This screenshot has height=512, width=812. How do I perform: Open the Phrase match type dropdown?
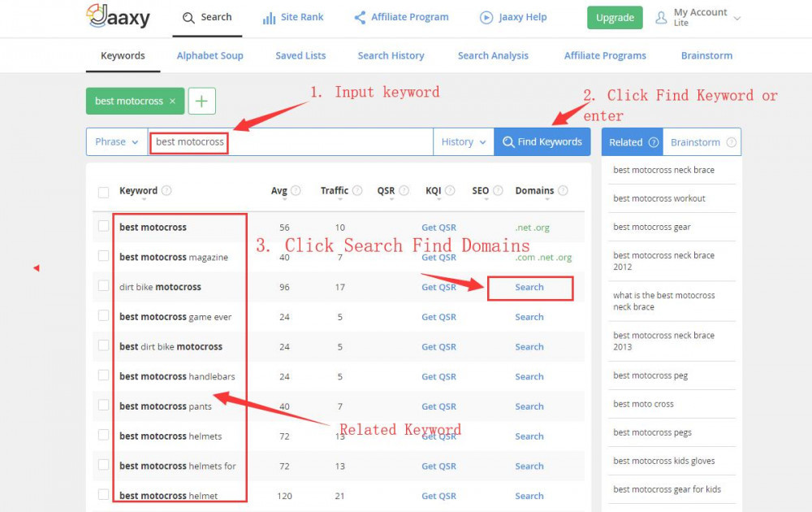coord(117,142)
